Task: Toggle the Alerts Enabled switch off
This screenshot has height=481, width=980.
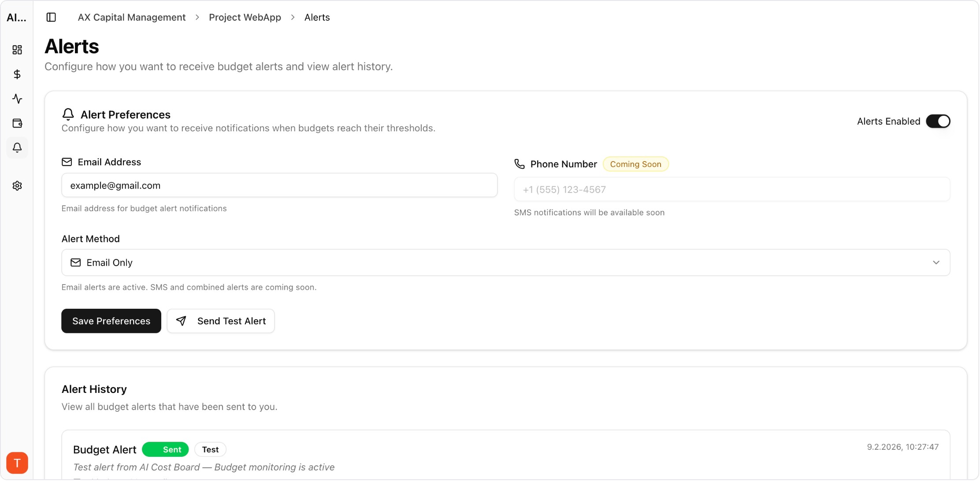Action: (939, 121)
